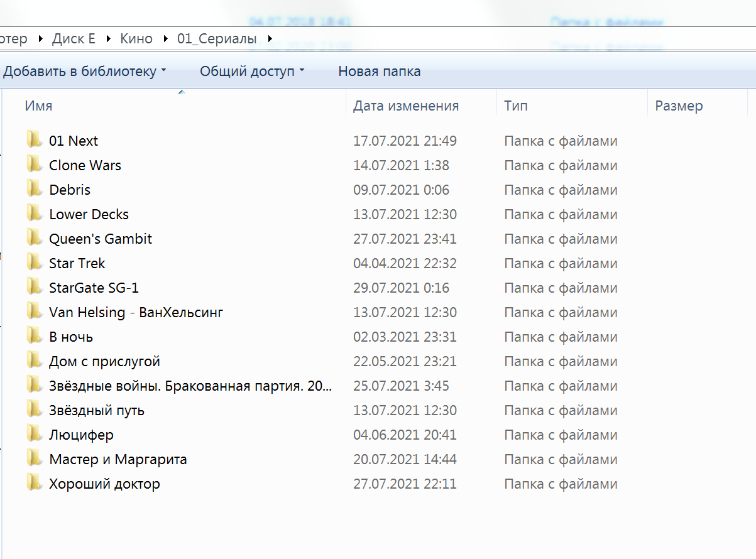756x559 pixels.
Task: Select the Люцифер folder name
Action: [x=81, y=435]
